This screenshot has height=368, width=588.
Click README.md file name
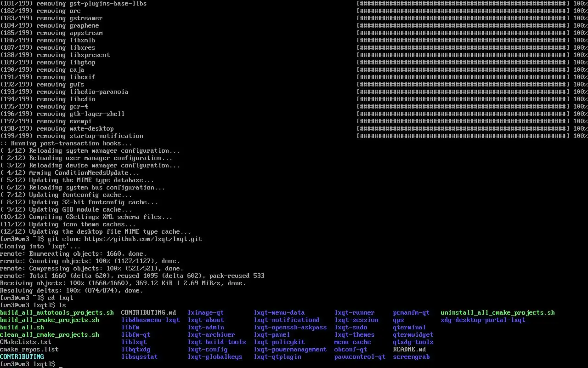click(x=410, y=350)
